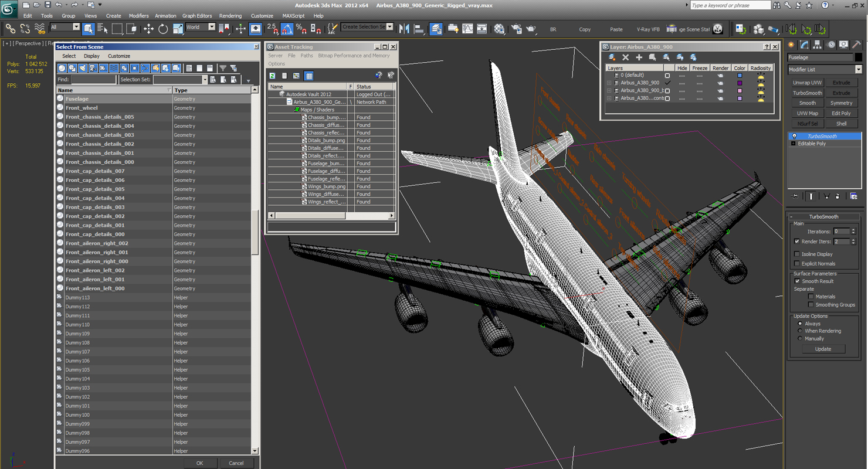This screenshot has height=469, width=868.
Task: Select When Rendering update option
Action: tap(800, 331)
